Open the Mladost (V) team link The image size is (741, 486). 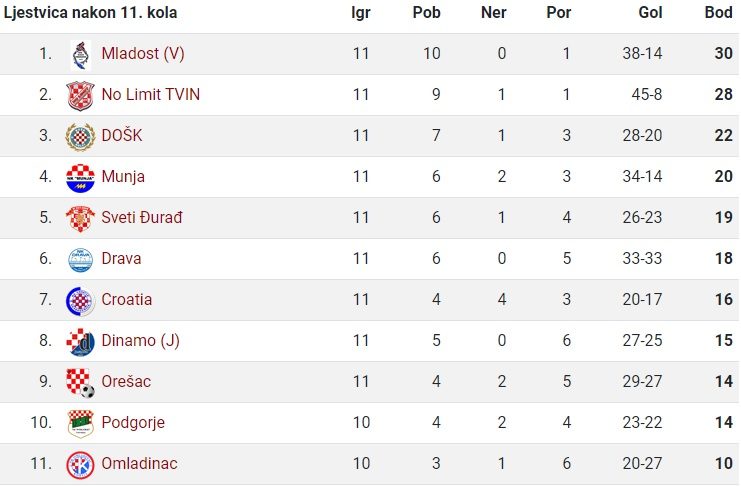(x=143, y=53)
